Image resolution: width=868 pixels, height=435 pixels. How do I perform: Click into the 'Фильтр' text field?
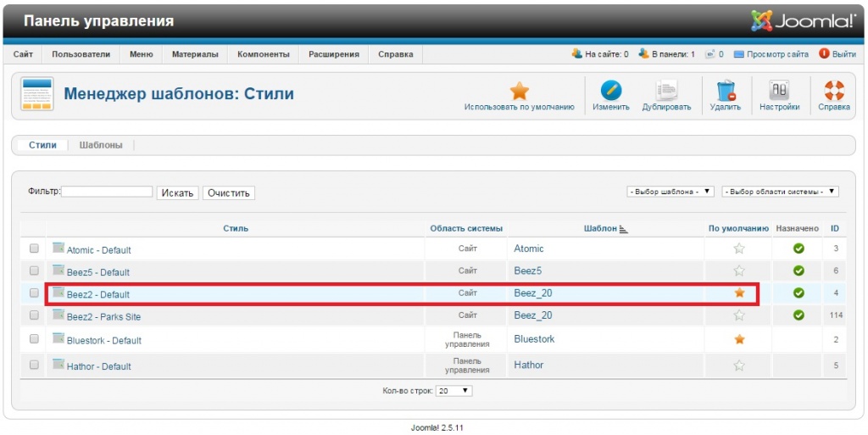(x=107, y=192)
